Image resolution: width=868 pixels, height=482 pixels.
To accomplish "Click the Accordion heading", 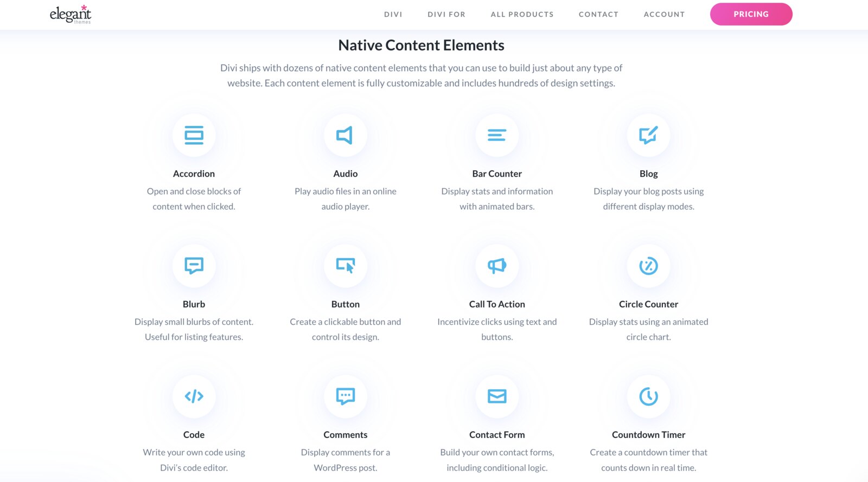I will pos(194,173).
